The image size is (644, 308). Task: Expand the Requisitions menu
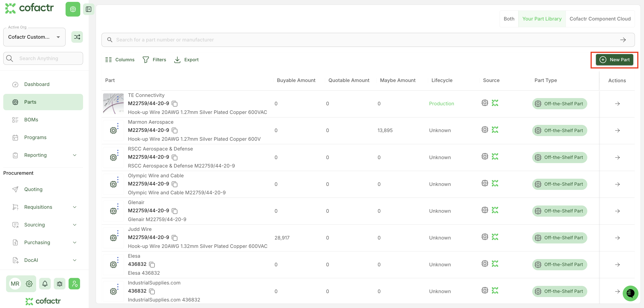(x=43, y=207)
